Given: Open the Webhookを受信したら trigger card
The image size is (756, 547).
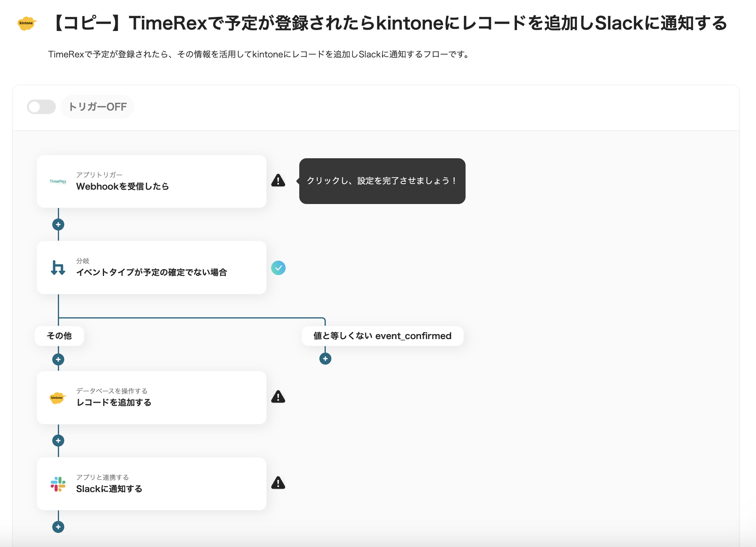Looking at the screenshot, I should [151, 182].
